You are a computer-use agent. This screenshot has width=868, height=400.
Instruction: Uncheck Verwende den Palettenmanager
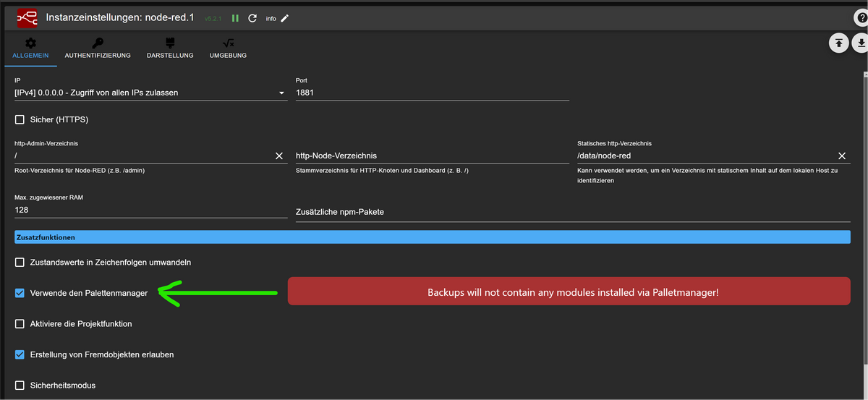[x=20, y=293]
